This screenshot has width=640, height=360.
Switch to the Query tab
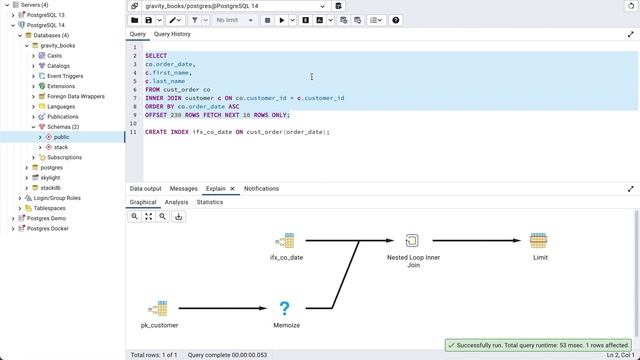click(x=138, y=34)
